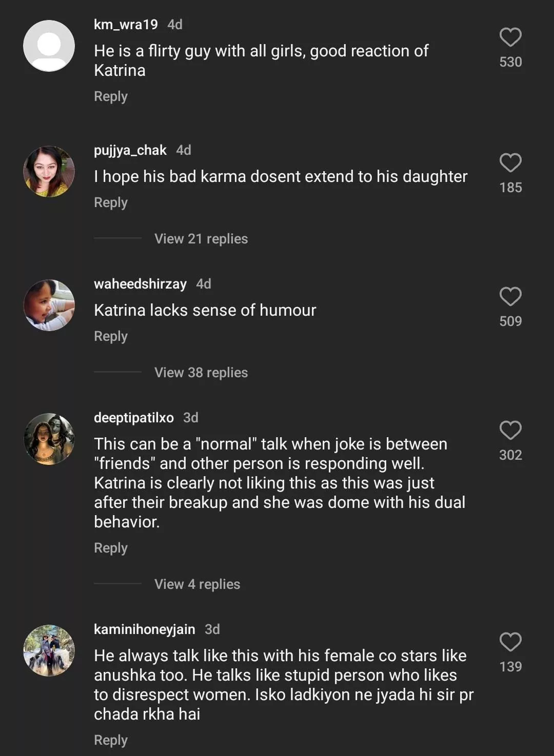Open username kaminihoneyjain
Screen dimensions: 554x756
pyautogui.click(x=144, y=629)
